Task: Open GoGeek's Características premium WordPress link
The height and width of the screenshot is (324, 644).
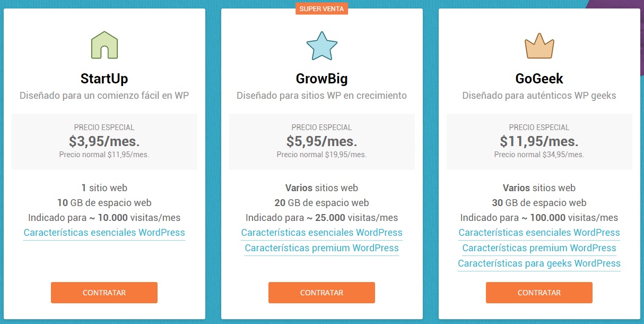Action: (x=539, y=248)
